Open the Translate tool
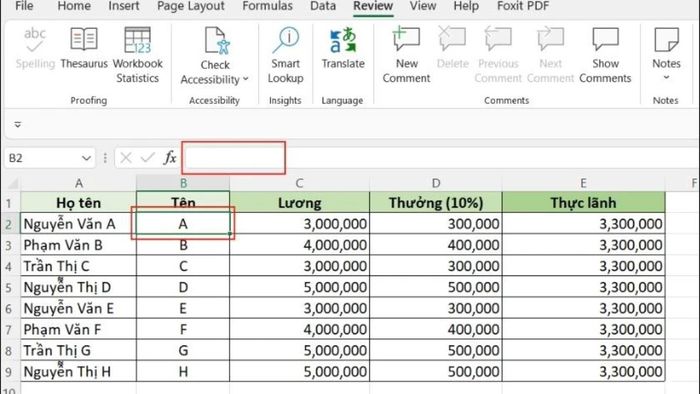This screenshot has width=700, height=394. click(343, 48)
